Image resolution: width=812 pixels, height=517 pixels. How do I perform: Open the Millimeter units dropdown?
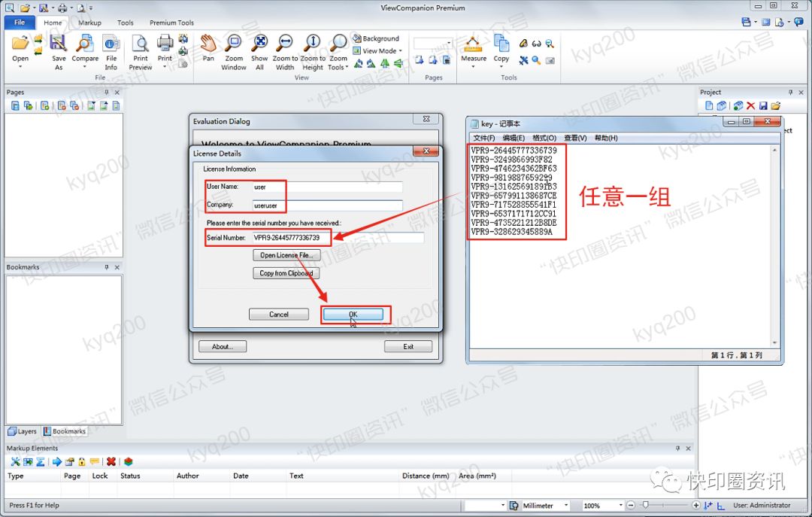566,505
